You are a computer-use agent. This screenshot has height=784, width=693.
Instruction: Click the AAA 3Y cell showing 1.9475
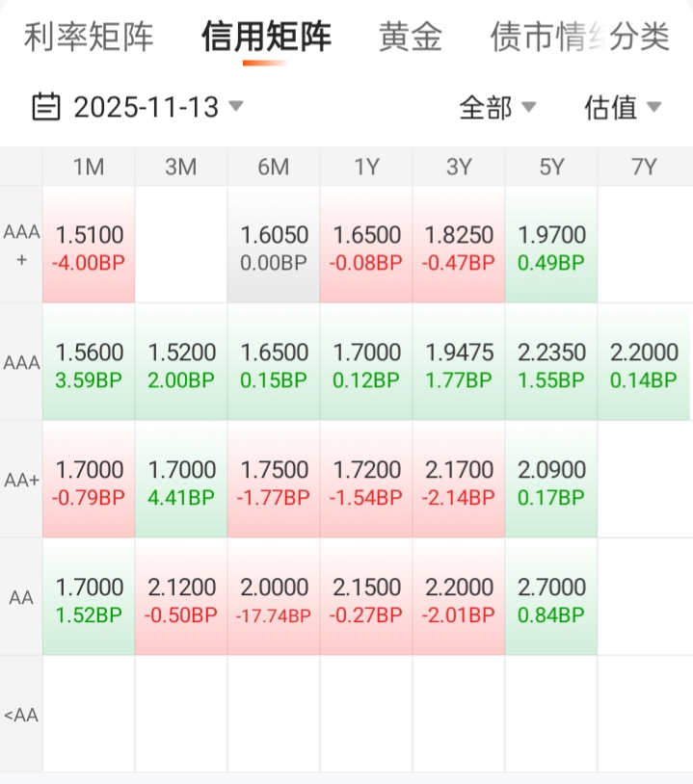pos(459,362)
